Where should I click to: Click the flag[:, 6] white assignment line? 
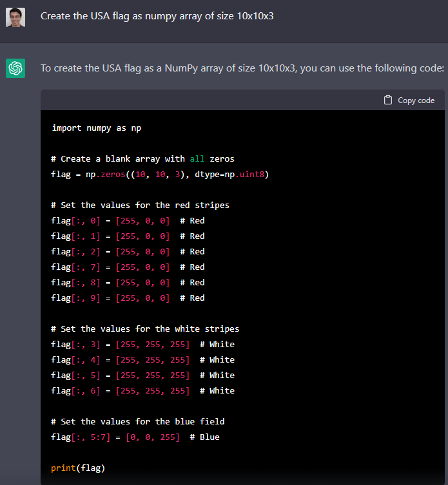click(142, 390)
